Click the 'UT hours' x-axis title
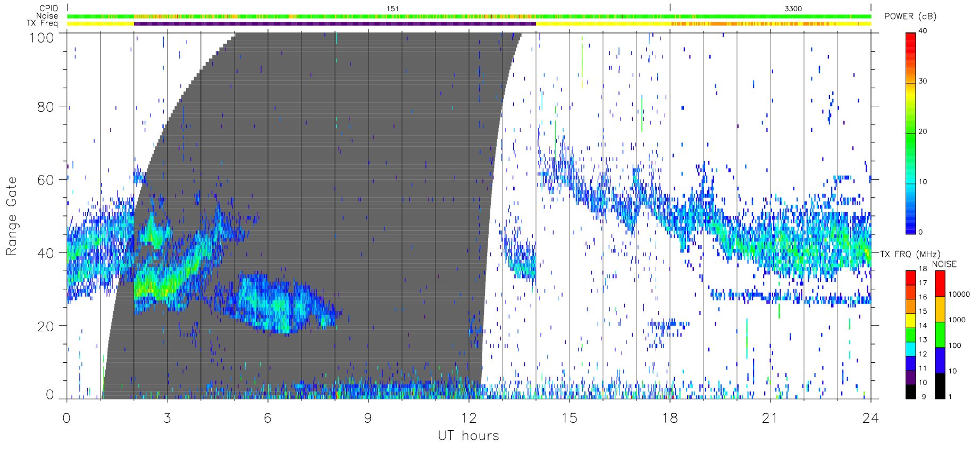The width and height of the screenshot is (980, 452). coord(468,436)
